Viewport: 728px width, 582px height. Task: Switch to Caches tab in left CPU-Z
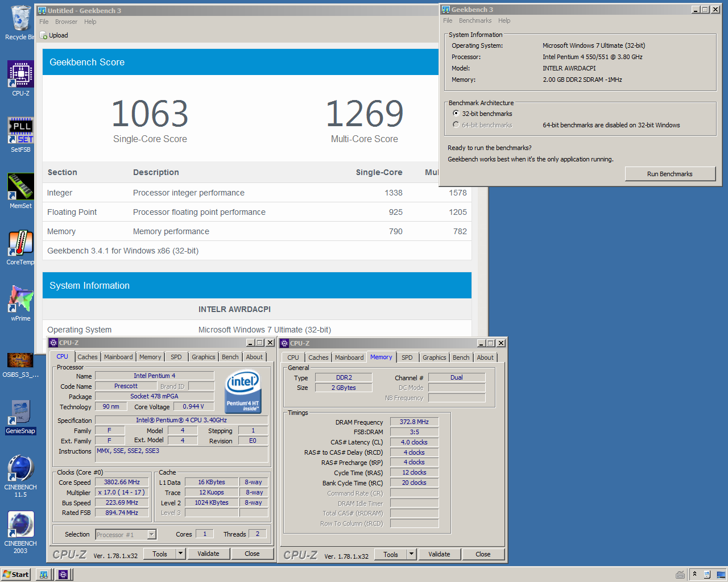88,357
